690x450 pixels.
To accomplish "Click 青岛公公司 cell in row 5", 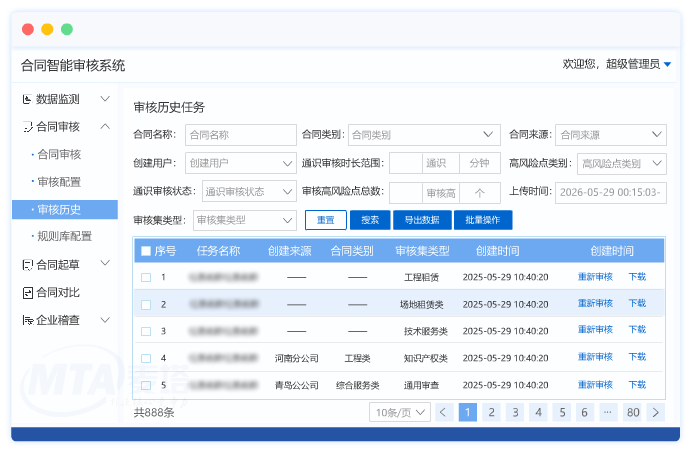I will [297, 385].
